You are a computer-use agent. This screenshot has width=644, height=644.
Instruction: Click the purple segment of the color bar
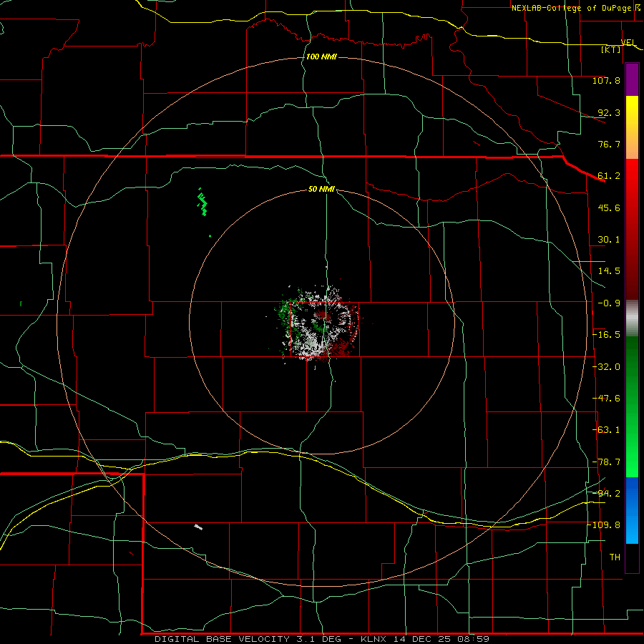pos(632,80)
